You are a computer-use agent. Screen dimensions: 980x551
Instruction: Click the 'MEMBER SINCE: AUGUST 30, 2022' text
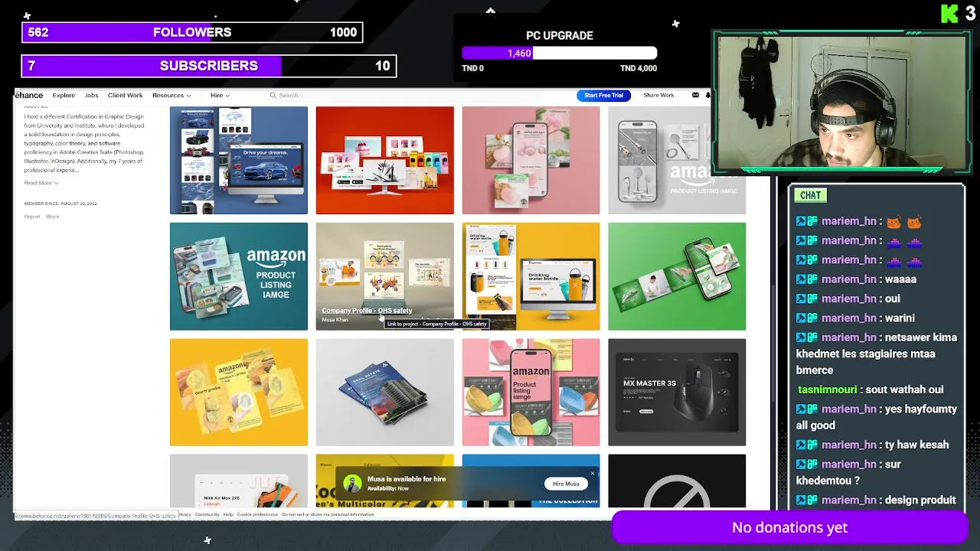point(60,204)
